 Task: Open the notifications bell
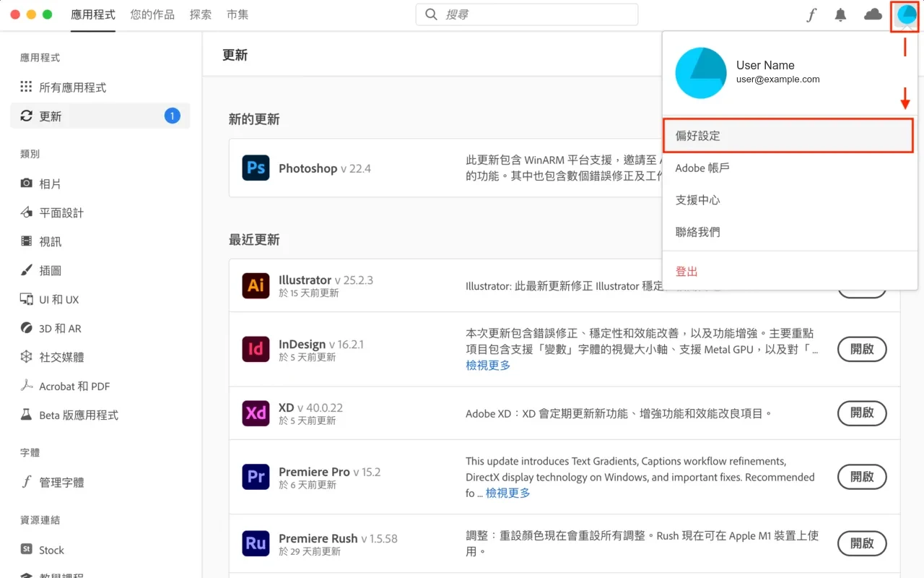[x=840, y=15]
